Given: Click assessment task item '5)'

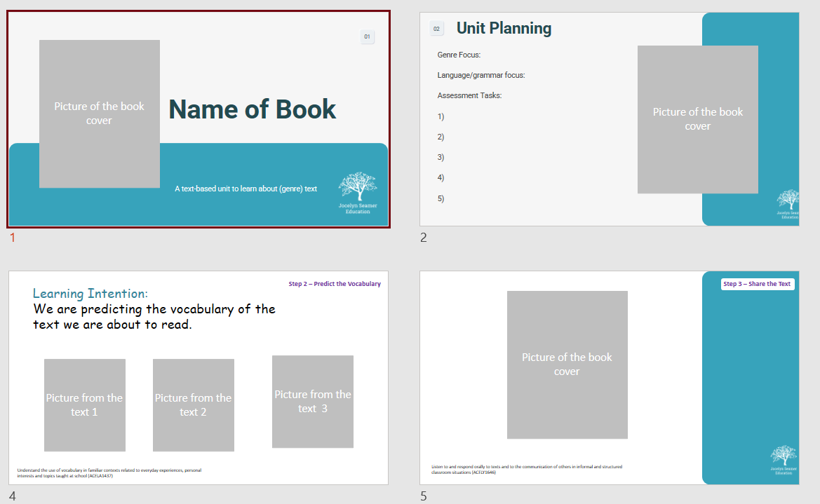Looking at the screenshot, I should tap(441, 198).
